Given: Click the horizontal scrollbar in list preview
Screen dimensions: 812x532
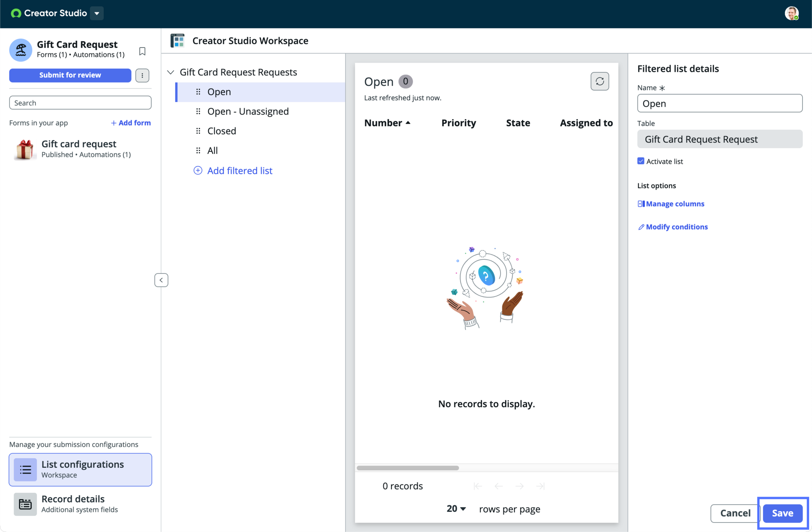Looking at the screenshot, I should pos(408,468).
